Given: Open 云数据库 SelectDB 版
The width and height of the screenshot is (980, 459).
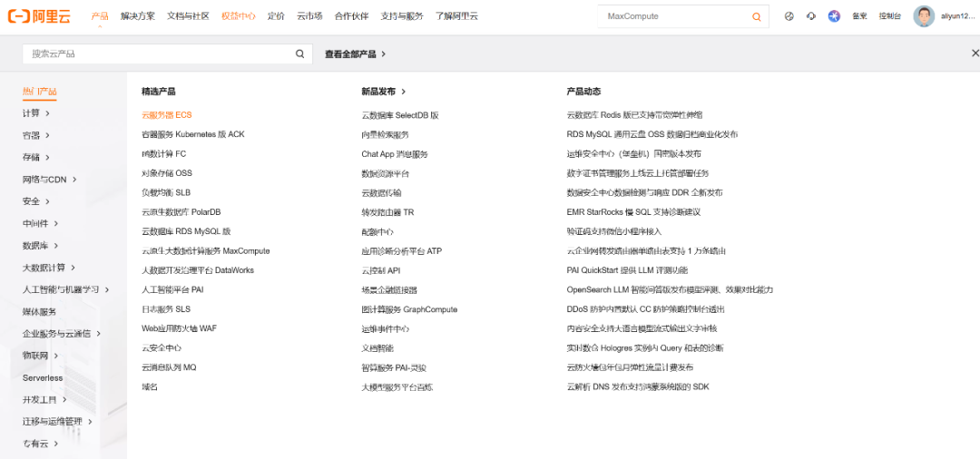Looking at the screenshot, I should pos(400,115).
